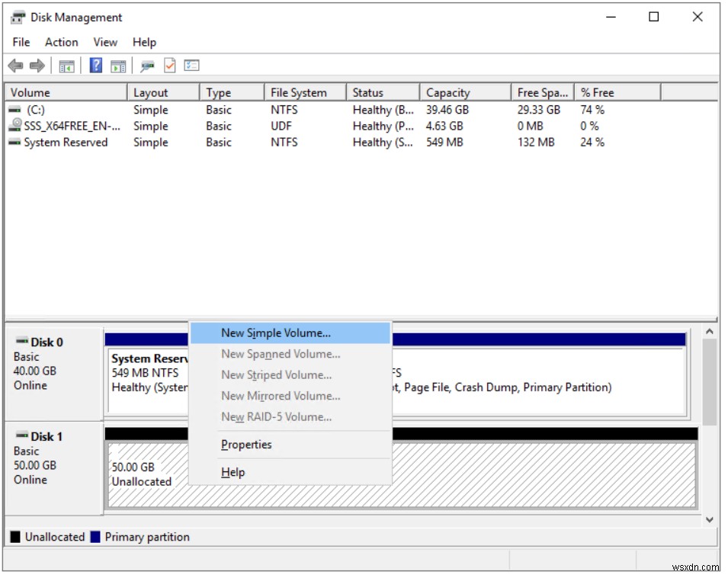Open the View menu
Screen dimensions: 728x575
[x=104, y=42]
